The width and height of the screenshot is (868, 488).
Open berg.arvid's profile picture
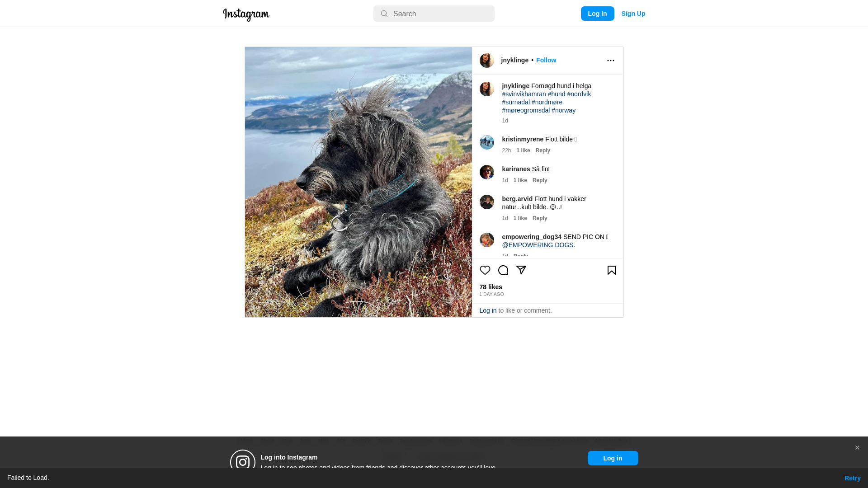tap(486, 202)
